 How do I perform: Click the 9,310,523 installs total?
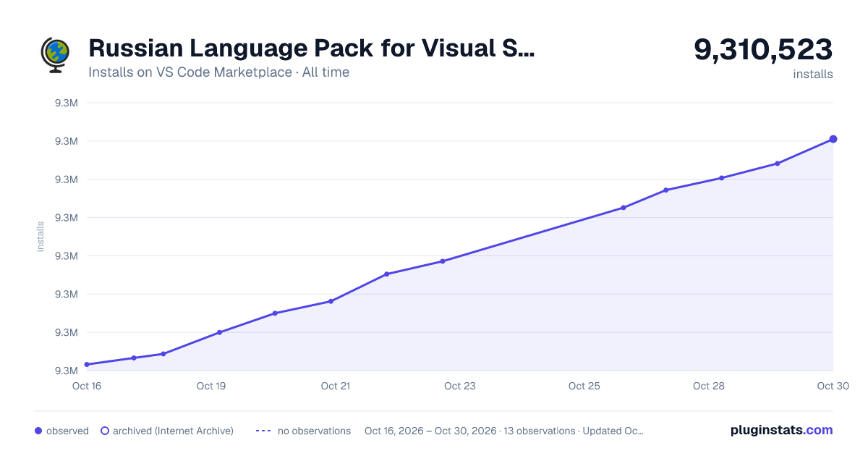pyautogui.click(x=763, y=50)
